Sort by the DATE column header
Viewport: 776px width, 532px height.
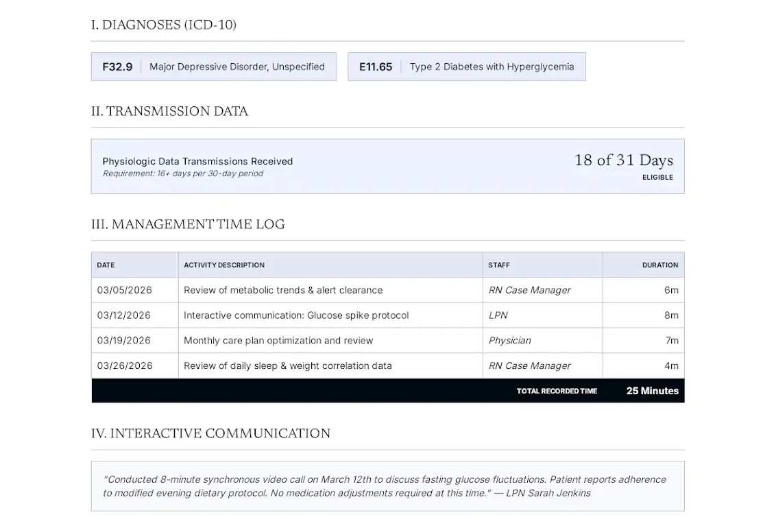coord(106,265)
